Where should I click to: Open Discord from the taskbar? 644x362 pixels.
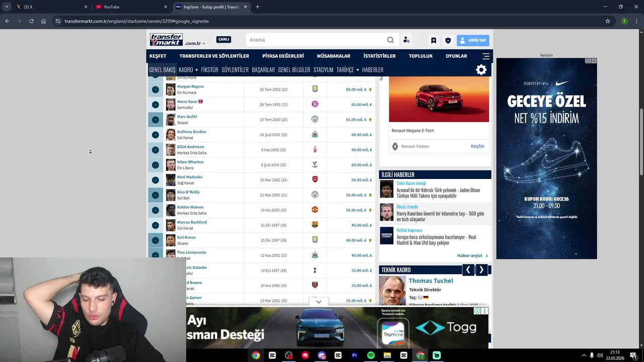321,355
